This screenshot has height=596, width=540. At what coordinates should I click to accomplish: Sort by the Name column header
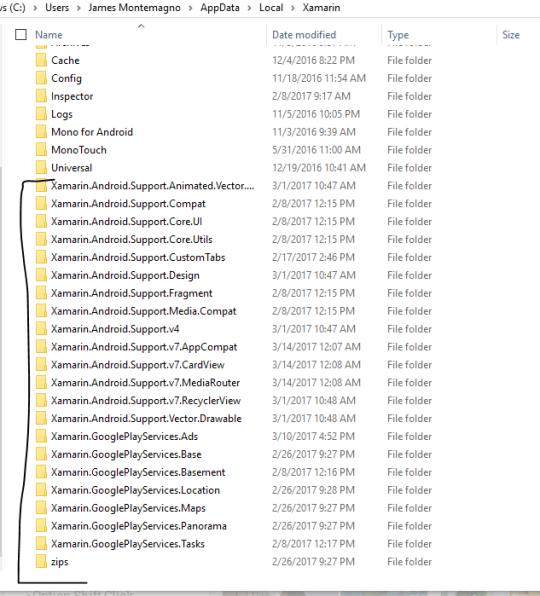pos(49,35)
